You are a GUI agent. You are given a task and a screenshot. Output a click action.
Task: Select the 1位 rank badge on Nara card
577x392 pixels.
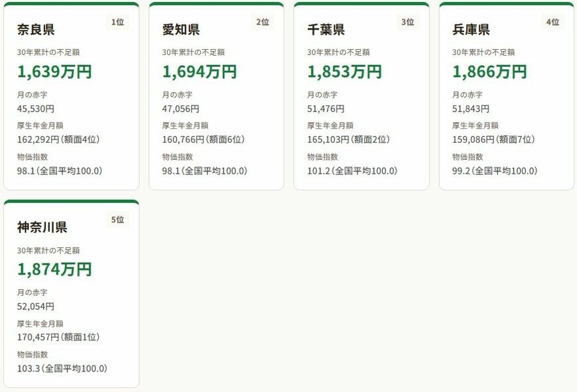coord(115,22)
